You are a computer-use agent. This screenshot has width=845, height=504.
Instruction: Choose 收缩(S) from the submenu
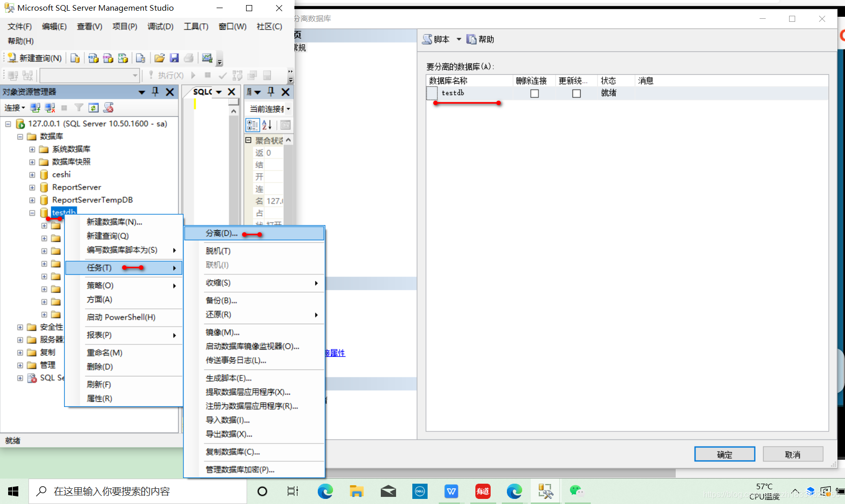point(254,283)
